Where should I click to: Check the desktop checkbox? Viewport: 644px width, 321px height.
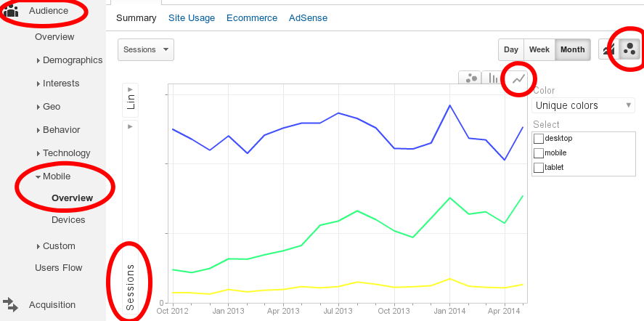click(539, 139)
